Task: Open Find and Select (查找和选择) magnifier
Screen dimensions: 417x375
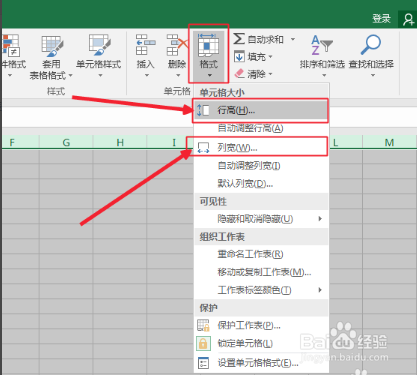Action: tap(371, 45)
